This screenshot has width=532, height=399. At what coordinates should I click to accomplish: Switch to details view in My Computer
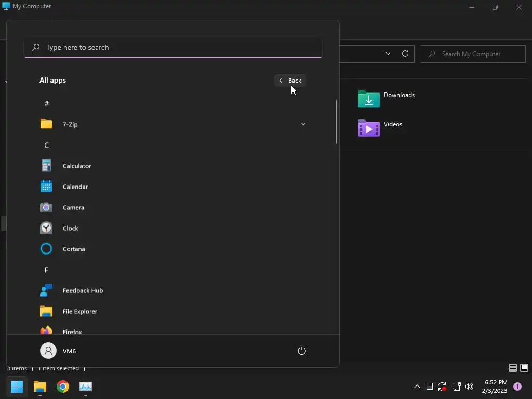(513, 368)
